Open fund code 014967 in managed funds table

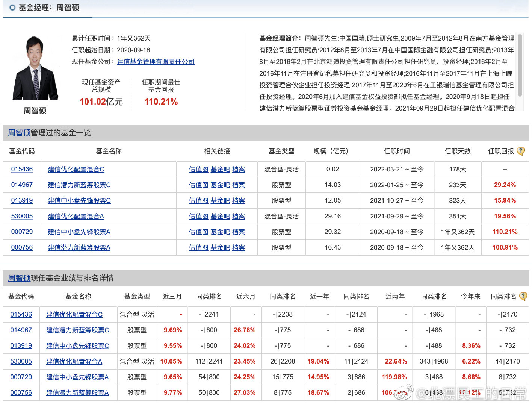[22, 185]
